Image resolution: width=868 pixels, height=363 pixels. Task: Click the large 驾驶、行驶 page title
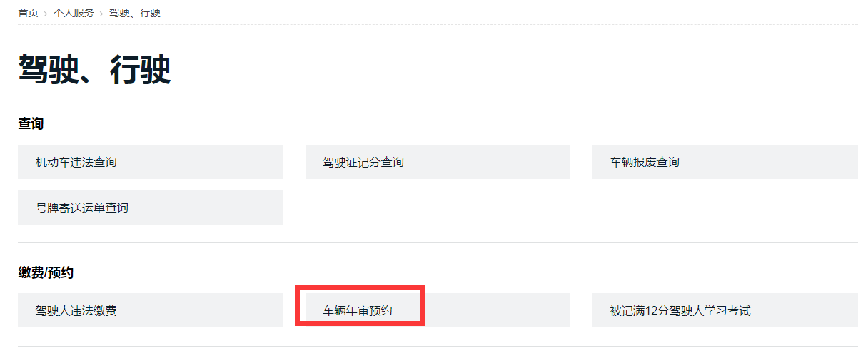click(94, 70)
